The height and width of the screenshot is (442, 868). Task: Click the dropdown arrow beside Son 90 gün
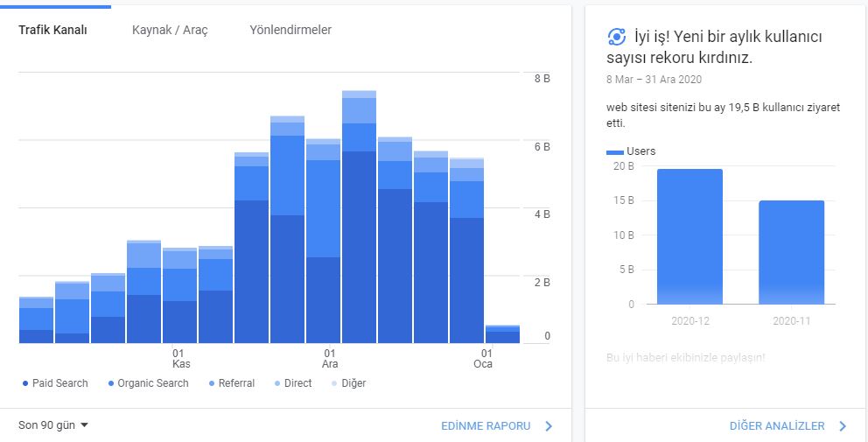84,425
